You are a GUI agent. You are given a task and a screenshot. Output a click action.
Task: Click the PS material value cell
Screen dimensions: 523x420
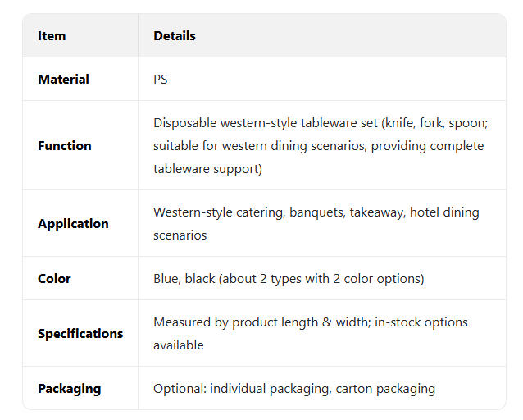coord(161,80)
